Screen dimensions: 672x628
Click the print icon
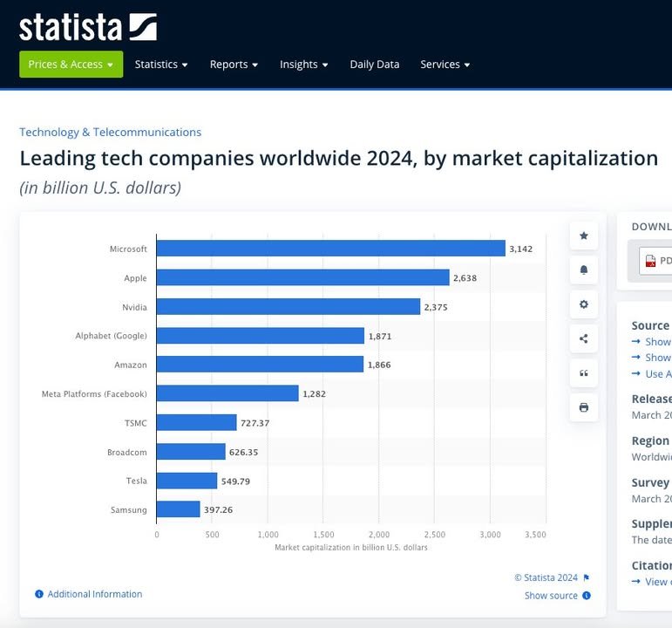pos(583,407)
